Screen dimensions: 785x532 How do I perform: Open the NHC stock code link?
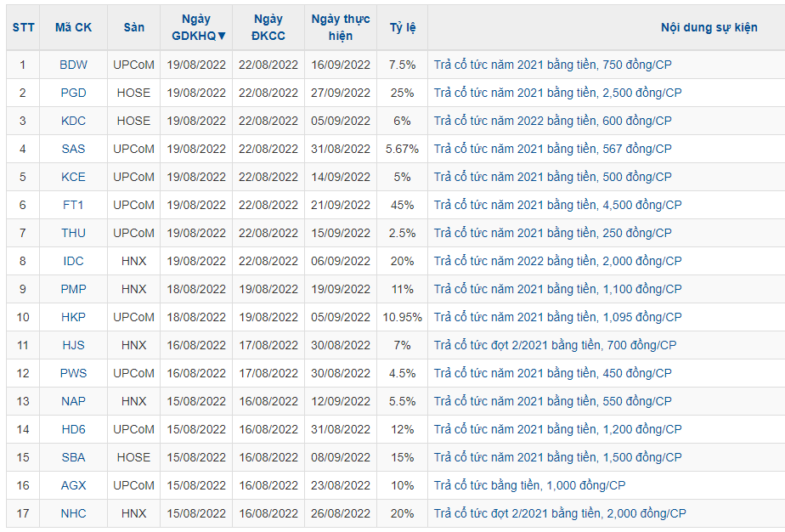73,513
